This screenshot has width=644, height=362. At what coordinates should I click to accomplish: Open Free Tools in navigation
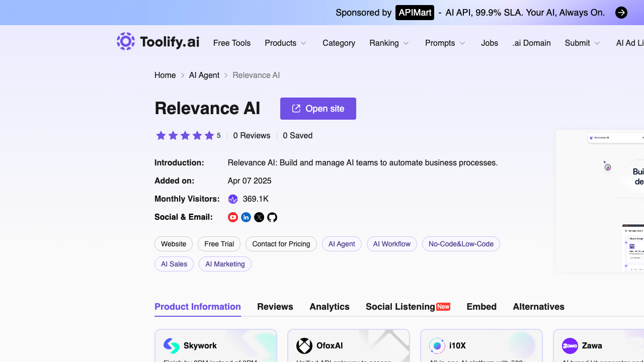coord(232,43)
